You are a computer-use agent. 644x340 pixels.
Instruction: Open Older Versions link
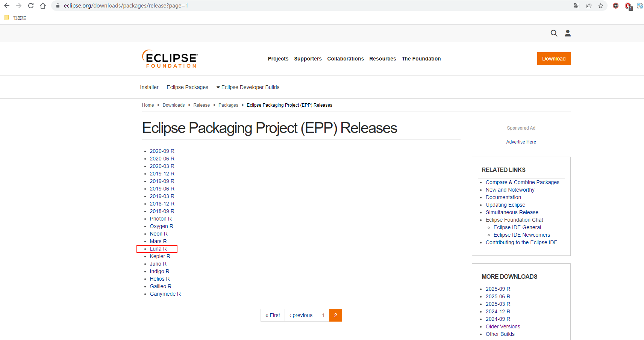[x=503, y=326]
